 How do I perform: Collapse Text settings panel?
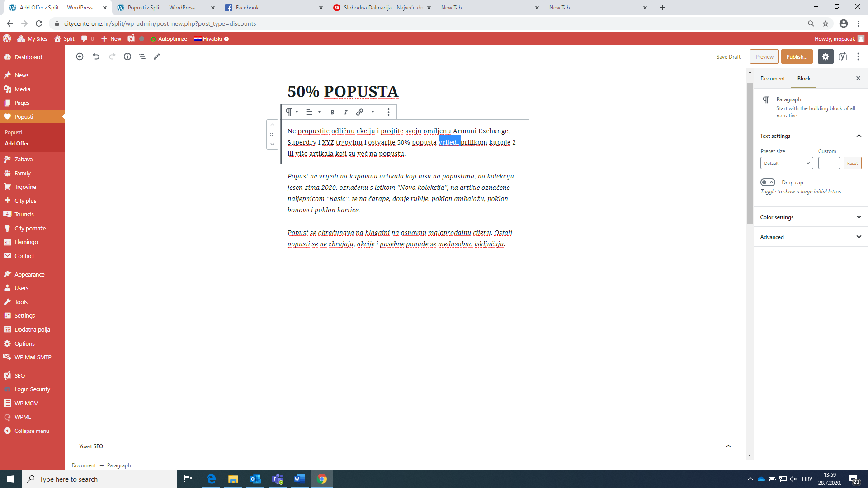[x=811, y=136]
